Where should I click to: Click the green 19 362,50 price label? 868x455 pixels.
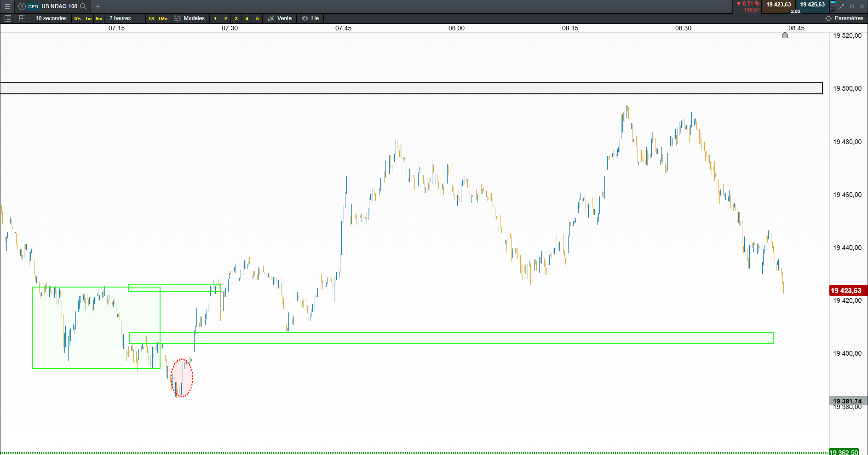pos(844,452)
